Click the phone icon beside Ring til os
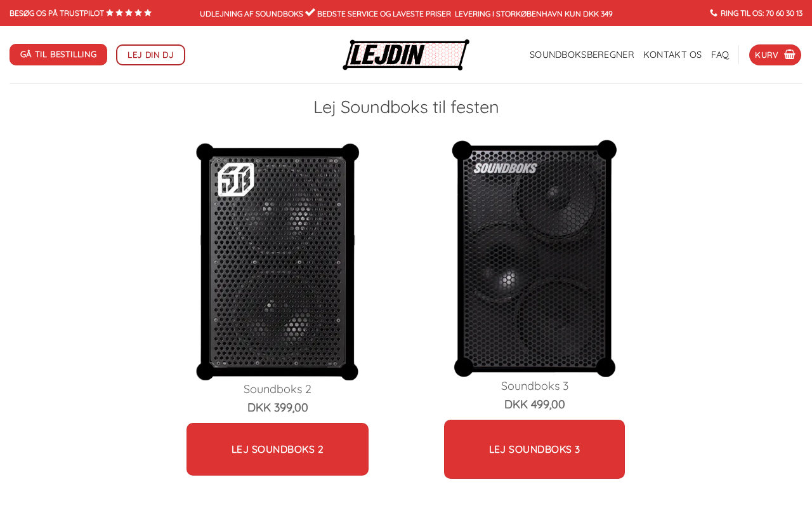This screenshot has height=508, width=812. pos(714,13)
